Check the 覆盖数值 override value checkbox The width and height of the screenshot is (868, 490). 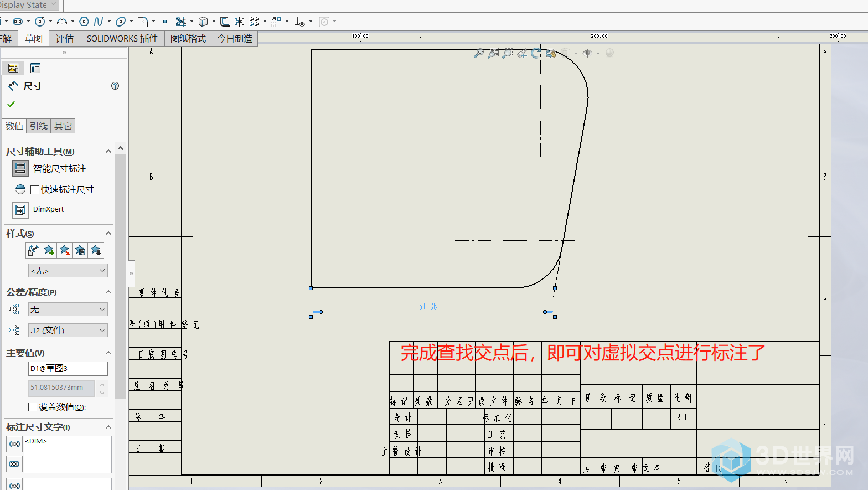(x=33, y=407)
